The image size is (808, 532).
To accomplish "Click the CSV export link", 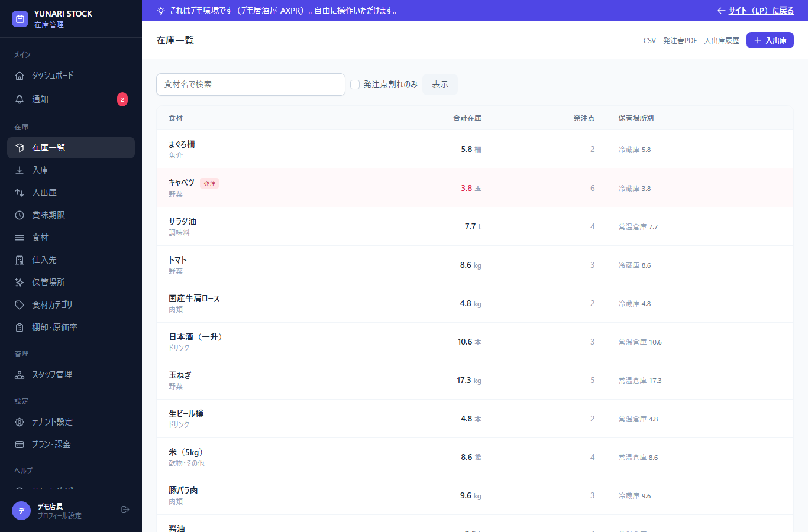I will (649, 41).
